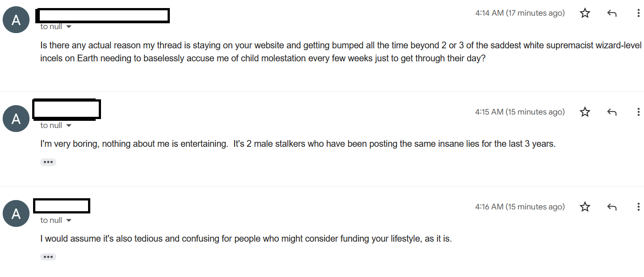Viewport: 644px width, 277px height.
Task: Click the 4:16 AM (15 minutes ago) timestamp
Action: click(x=520, y=207)
